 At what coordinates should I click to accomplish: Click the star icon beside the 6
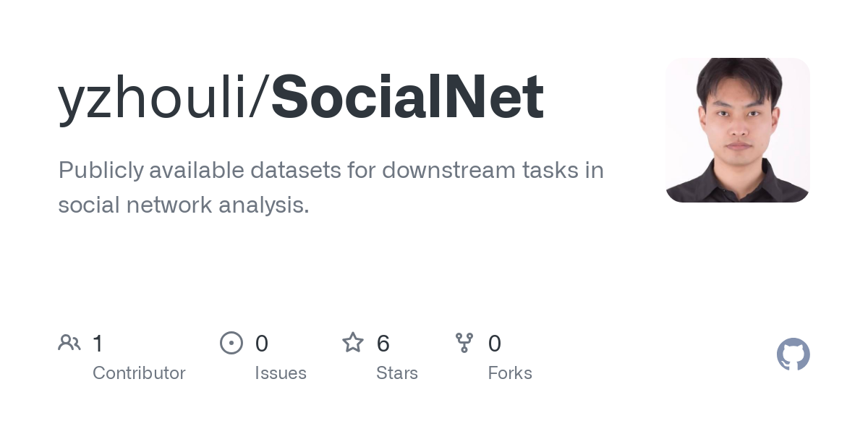[x=353, y=343]
